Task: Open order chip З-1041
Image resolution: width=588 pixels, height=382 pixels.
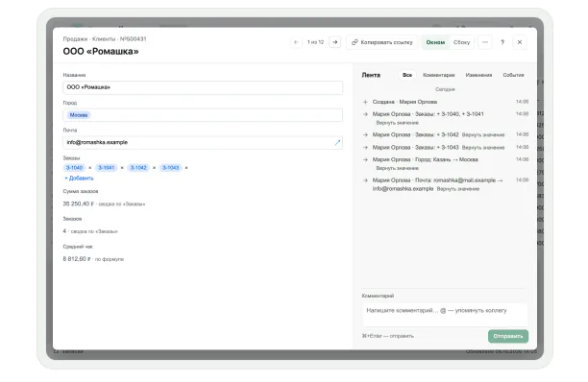Action: (106, 168)
